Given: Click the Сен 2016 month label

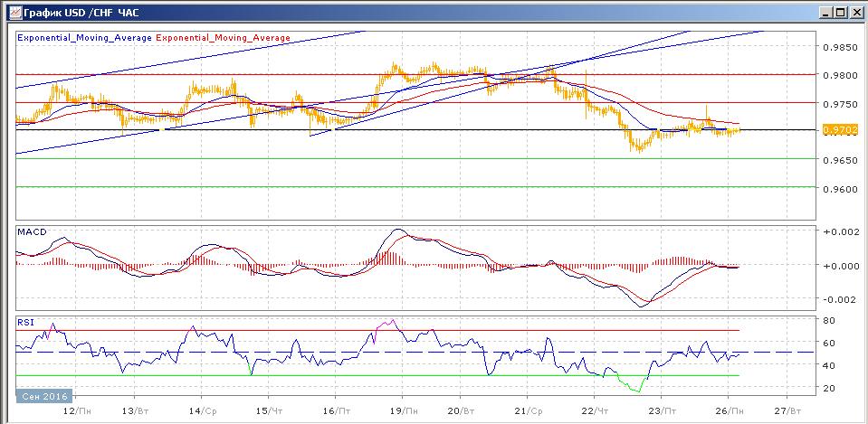Looking at the screenshot, I should [x=43, y=396].
